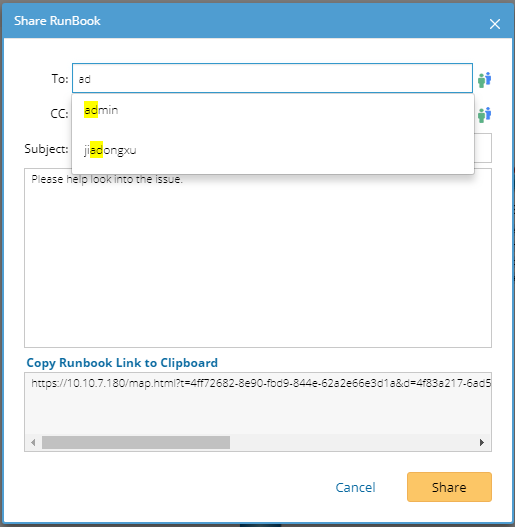Click the orange Share button
515x527 pixels.
pos(449,487)
